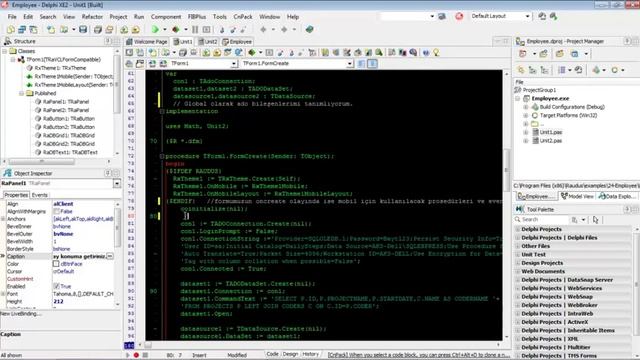Collapse the Published folder in Structure
Image resolution: width=640 pixels, height=360 pixels.
[x=22, y=93]
